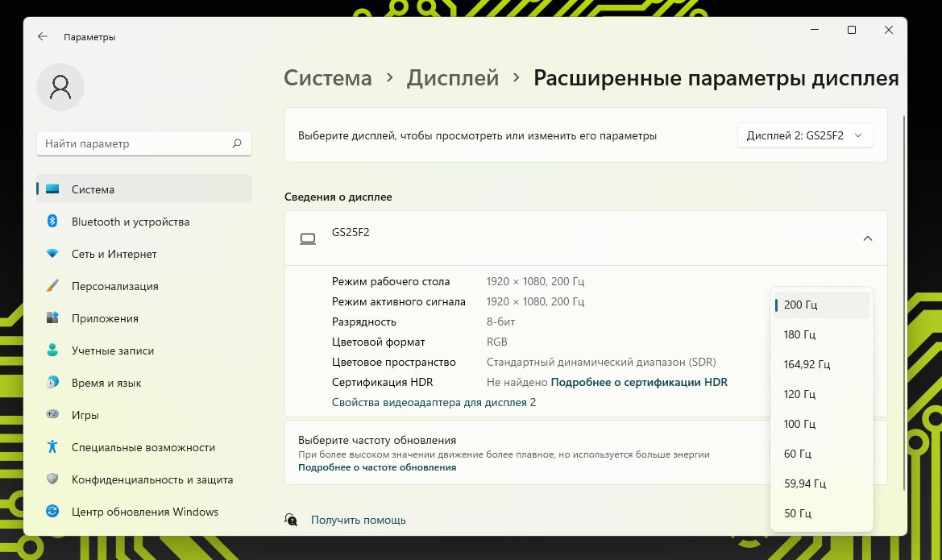Viewport: 942px width, 560px height.
Task: Click the Bluetooth и устройства icon
Action: coord(52,222)
